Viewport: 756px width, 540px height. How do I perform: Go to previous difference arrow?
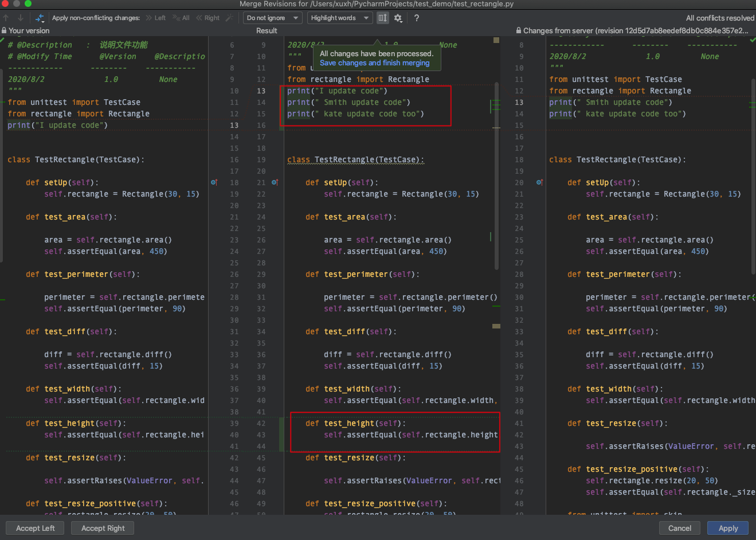point(6,18)
